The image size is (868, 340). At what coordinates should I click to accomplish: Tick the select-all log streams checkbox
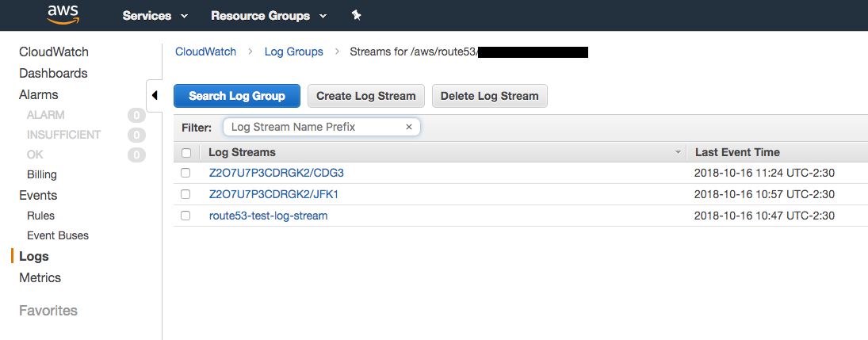coord(186,153)
